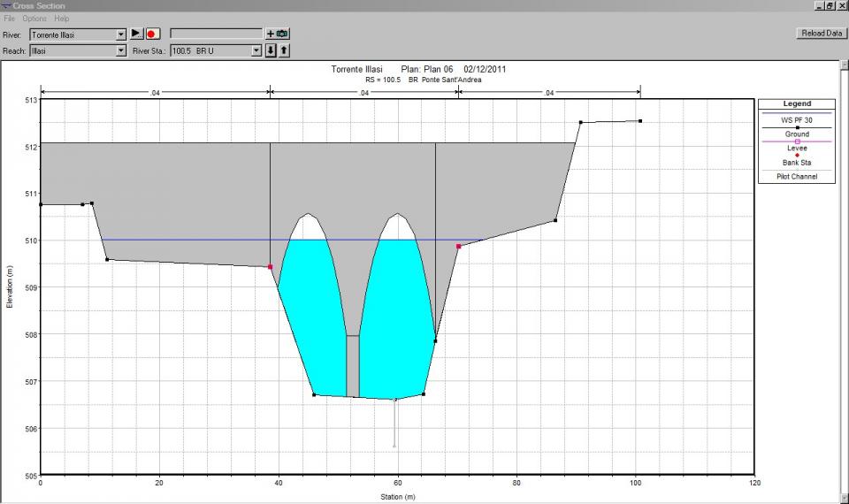Screen dimensions: 849x504
Task: Expand the Reach dropdown
Action: click(121, 51)
